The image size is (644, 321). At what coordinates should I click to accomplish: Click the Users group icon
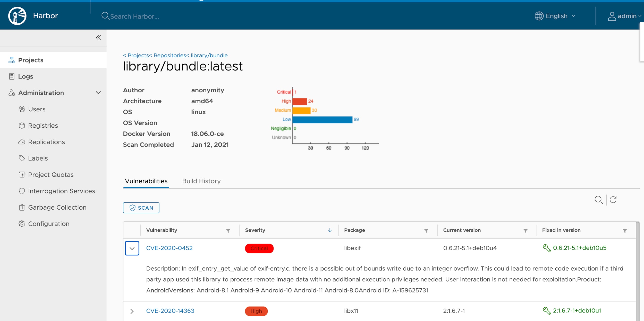22,109
